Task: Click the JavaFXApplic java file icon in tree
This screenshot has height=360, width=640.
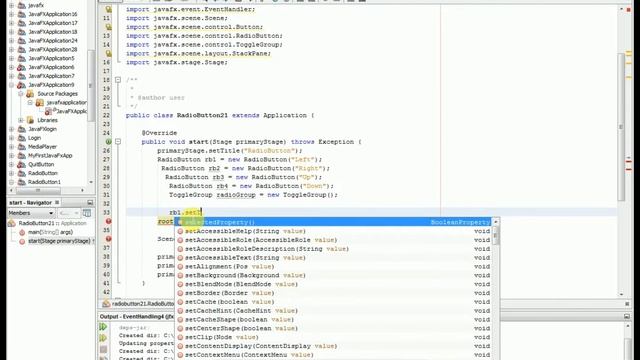Action: (49, 111)
